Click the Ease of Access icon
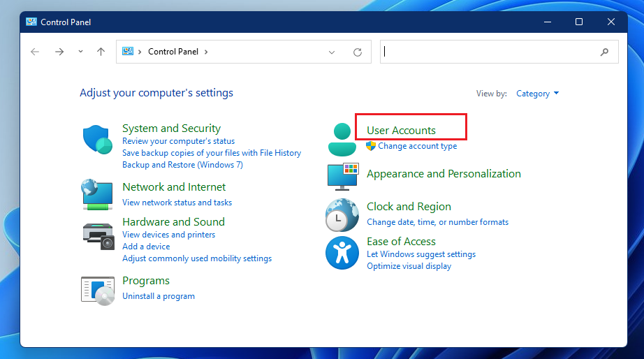The width and height of the screenshot is (644, 359). (x=342, y=253)
